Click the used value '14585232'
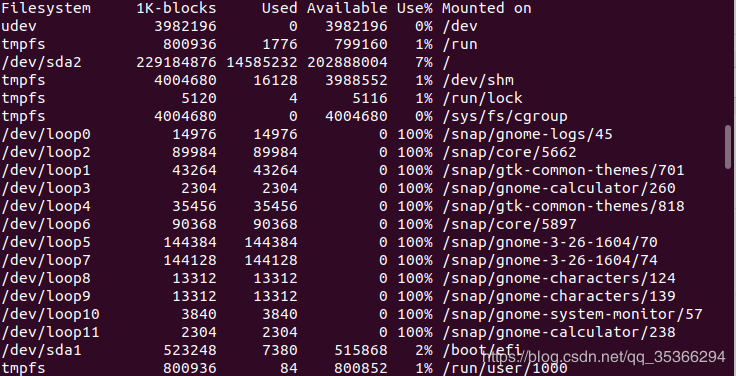Image resolution: width=736 pixels, height=376 pixels. click(x=262, y=62)
